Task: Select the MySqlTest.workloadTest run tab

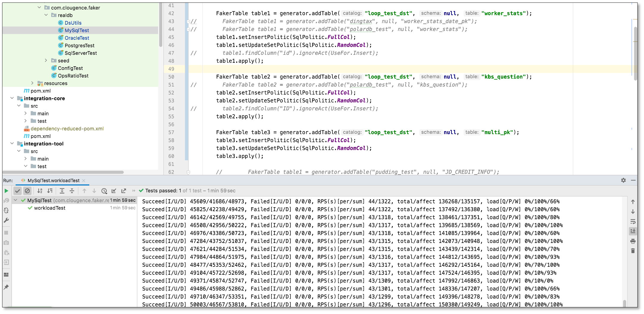Action: point(54,180)
